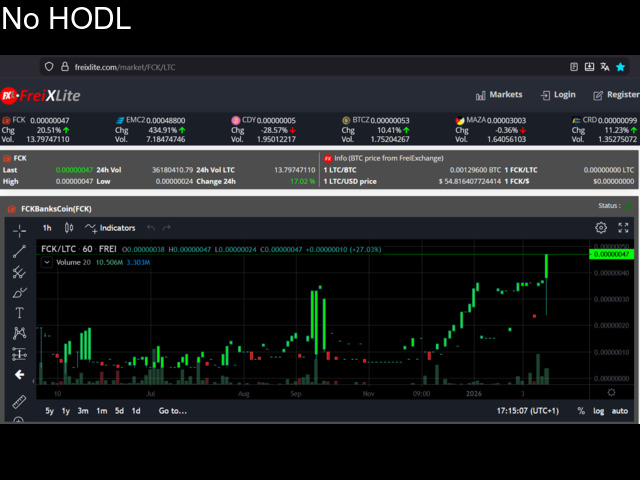Open the prediction and measurement tools

coord(19,354)
